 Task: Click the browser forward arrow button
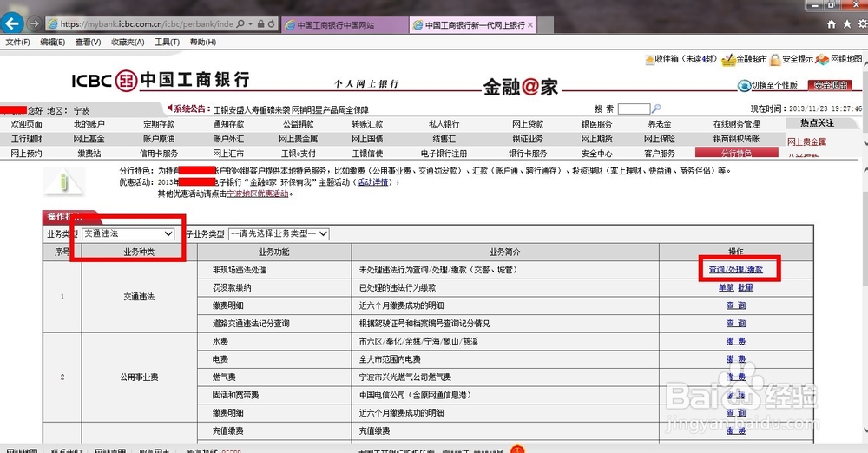click(x=35, y=23)
